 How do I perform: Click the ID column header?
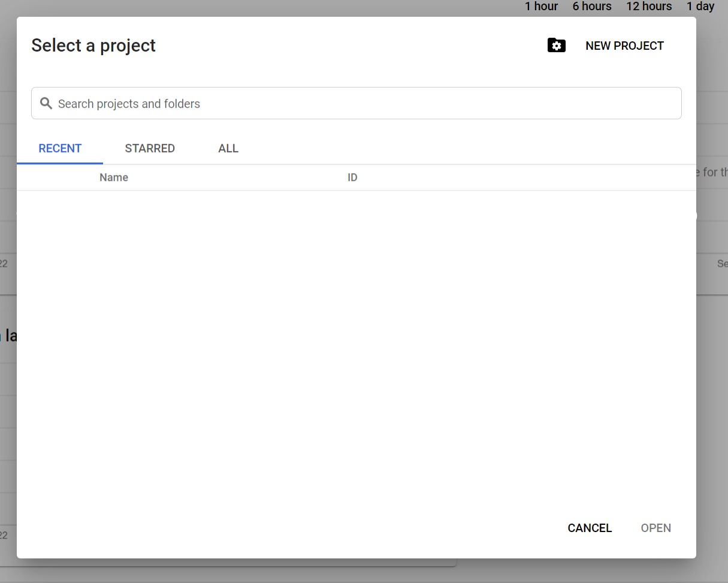point(352,177)
